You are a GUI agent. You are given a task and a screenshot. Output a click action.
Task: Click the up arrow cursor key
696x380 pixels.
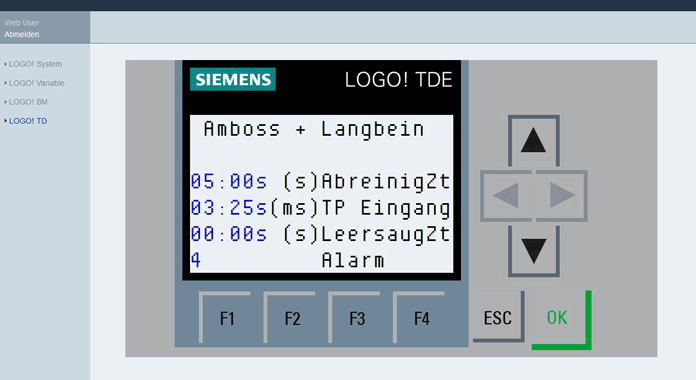pyautogui.click(x=534, y=141)
